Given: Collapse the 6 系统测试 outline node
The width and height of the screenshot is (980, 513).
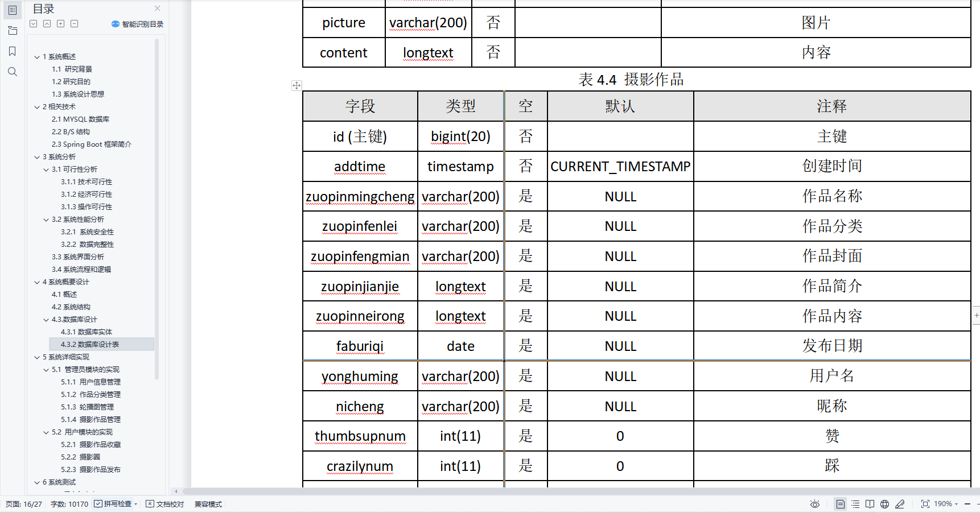Looking at the screenshot, I should click(x=37, y=482).
